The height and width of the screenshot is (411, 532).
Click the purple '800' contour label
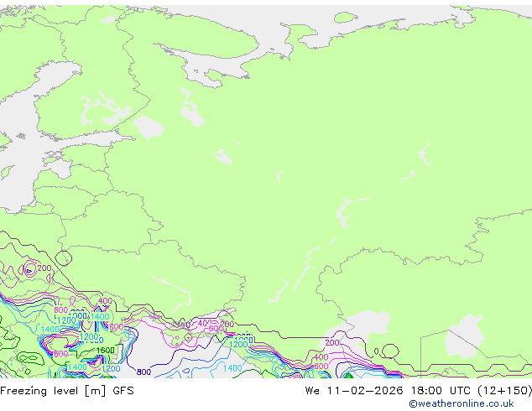tap(143, 372)
